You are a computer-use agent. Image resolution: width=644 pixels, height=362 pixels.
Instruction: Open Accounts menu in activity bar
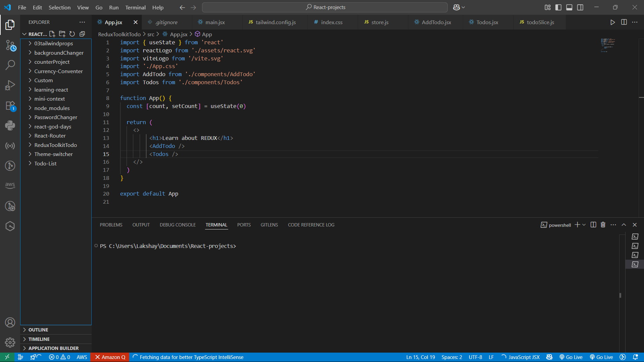pos(10,322)
